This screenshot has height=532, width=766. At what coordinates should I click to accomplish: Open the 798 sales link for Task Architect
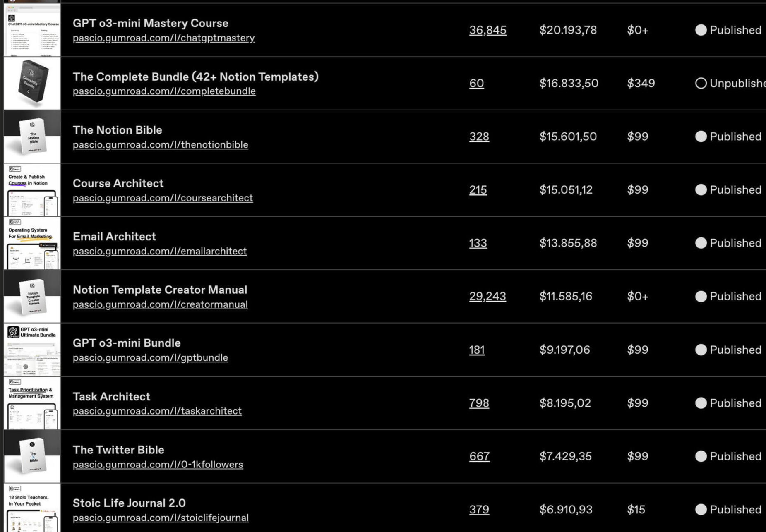tap(479, 403)
